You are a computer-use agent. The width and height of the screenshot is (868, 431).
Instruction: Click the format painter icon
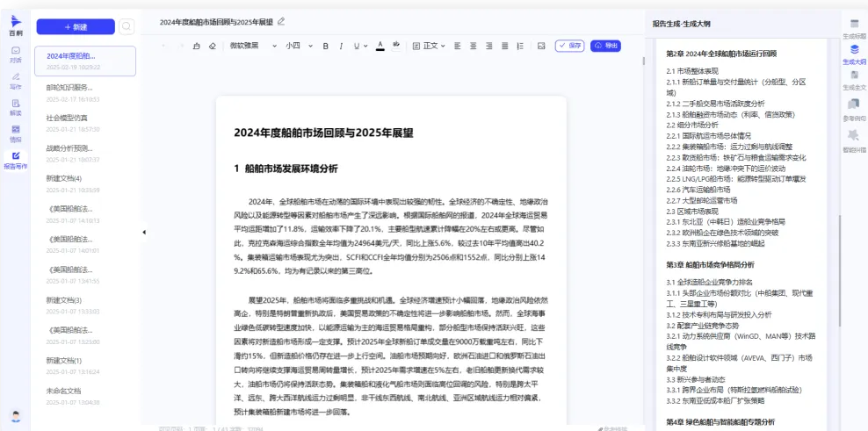pyautogui.click(x=195, y=46)
